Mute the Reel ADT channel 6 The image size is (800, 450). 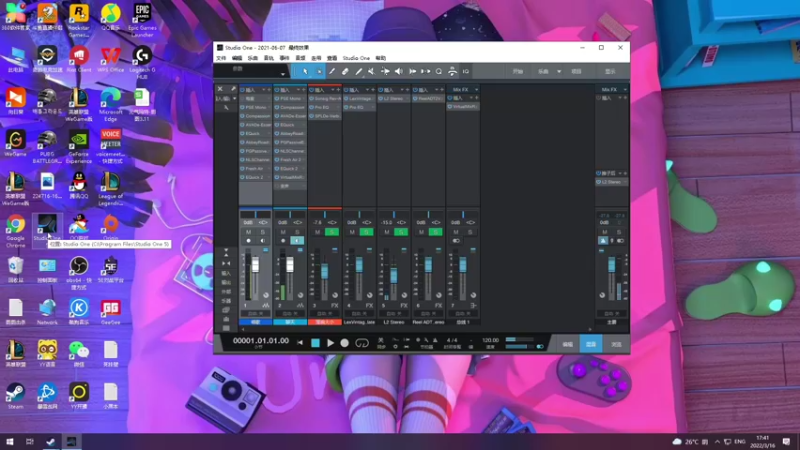(421, 232)
